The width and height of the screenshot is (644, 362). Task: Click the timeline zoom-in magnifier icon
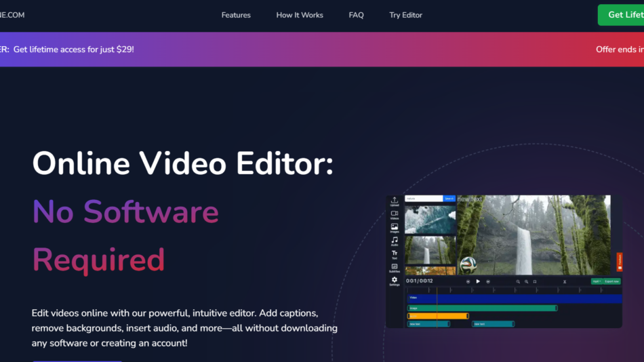tap(526, 281)
